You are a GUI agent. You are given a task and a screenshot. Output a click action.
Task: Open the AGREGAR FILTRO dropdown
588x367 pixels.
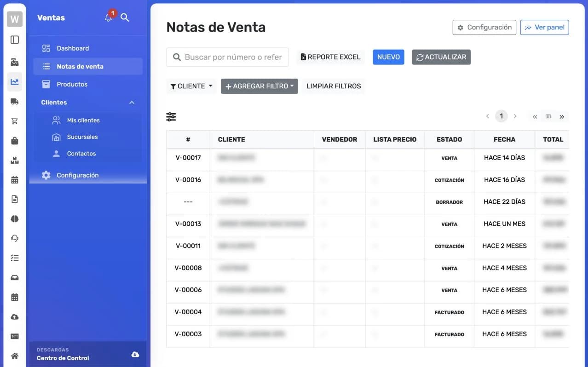point(259,86)
